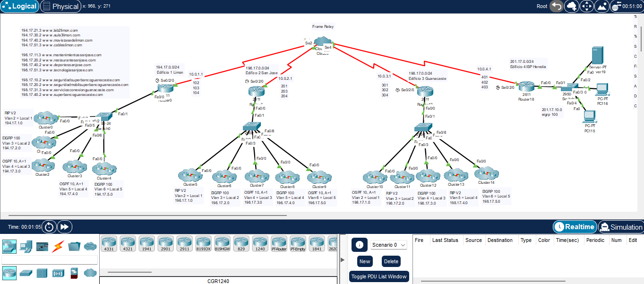Select the Hubs subcategory icon
This screenshot has width=644, height=284.
pyautogui.click(x=42, y=273)
